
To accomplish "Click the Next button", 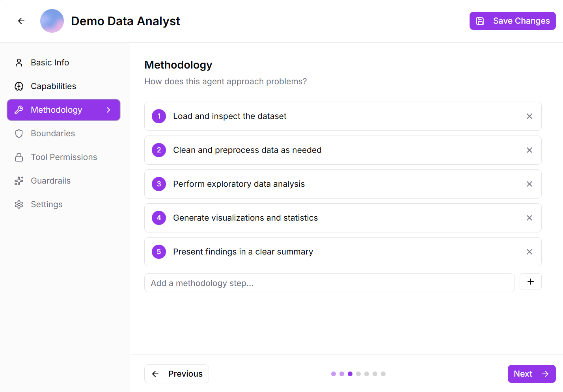I will [531, 374].
